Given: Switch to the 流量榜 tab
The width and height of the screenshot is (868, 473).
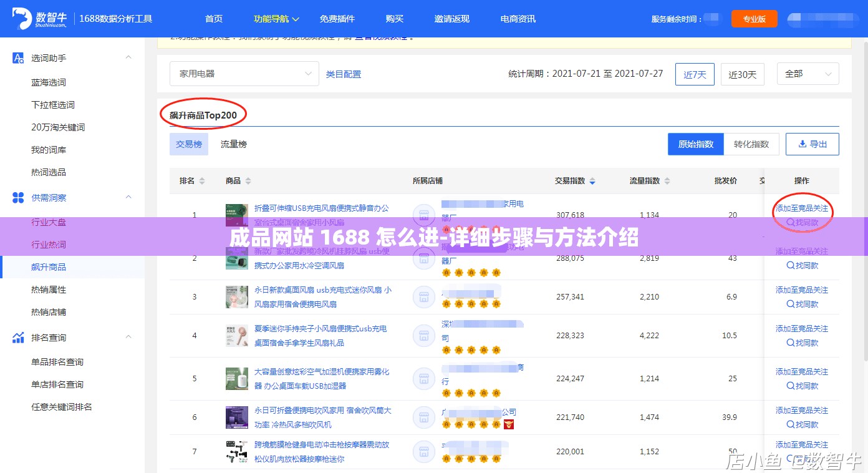Looking at the screenshot, I should click(233, 144).
